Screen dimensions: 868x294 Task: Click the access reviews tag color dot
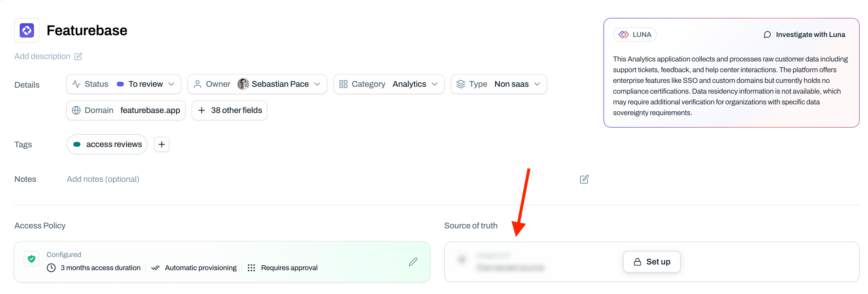77,144
